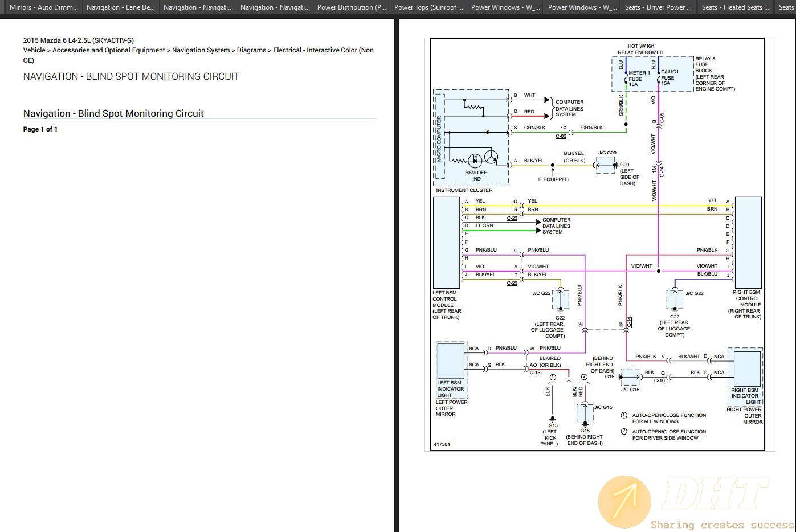
Task: Click connector reference C-15
Action: [x=535, y=373]
